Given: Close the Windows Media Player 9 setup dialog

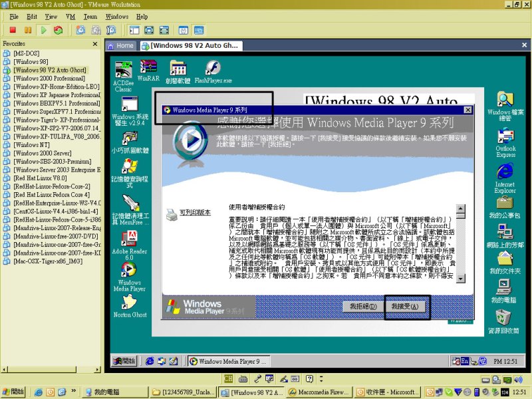Looking at the screenshot, I should point(467,110).
